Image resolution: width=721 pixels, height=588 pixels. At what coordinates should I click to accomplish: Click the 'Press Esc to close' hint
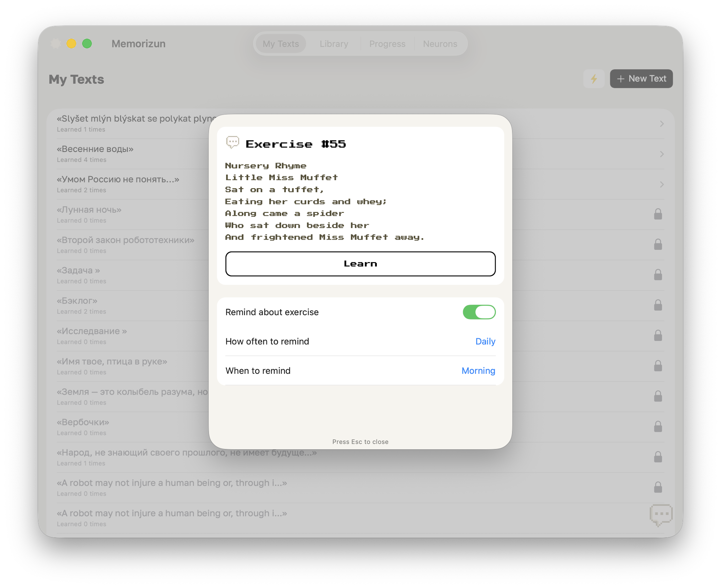pyautogui.click(x=360, y=442)
